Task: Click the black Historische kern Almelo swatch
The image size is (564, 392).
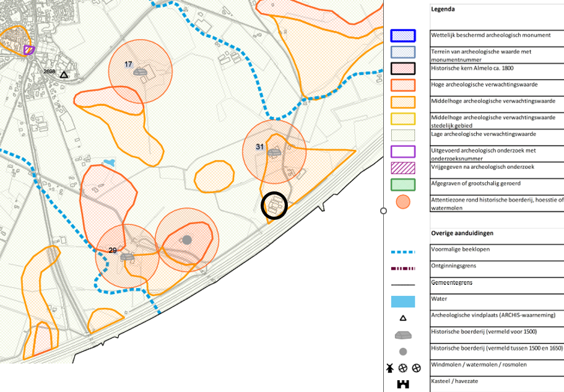Action: coord(403,69)
